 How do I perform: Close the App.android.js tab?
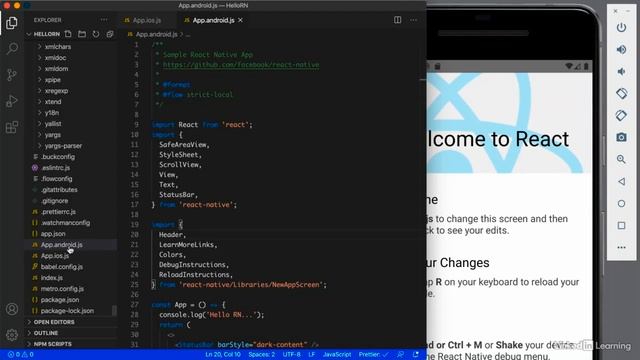(240, 20)
